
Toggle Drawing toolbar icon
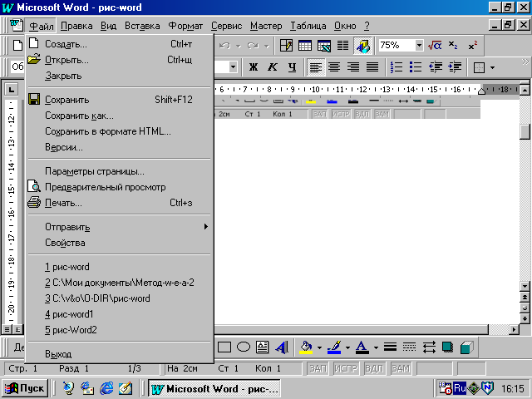pyautogui.click(x=362, y=46)
